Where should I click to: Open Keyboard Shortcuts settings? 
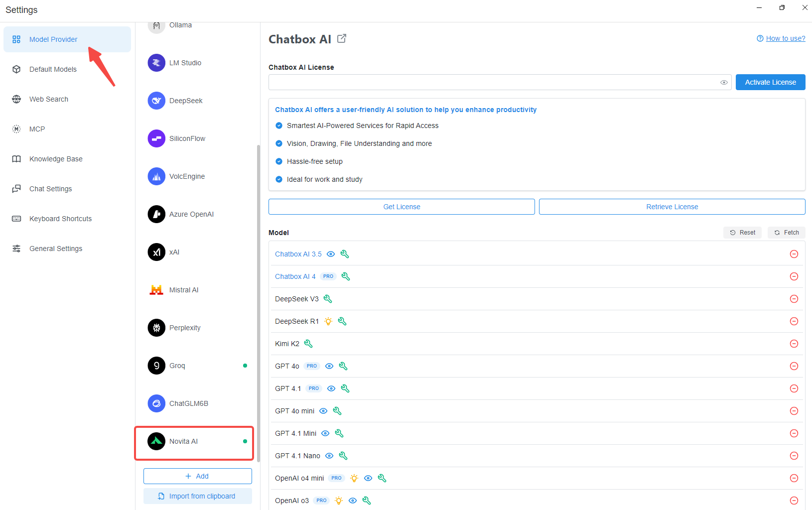point(67,219)
